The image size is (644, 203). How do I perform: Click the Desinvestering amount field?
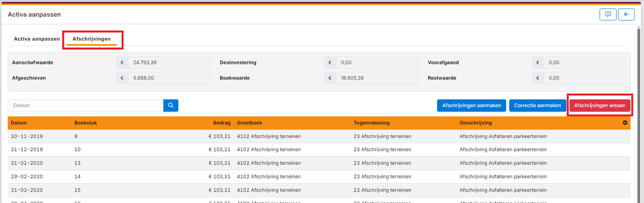point(376,62)
